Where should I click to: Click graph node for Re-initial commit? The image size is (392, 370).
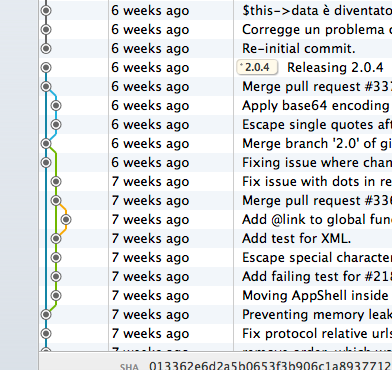coord(46,49)
